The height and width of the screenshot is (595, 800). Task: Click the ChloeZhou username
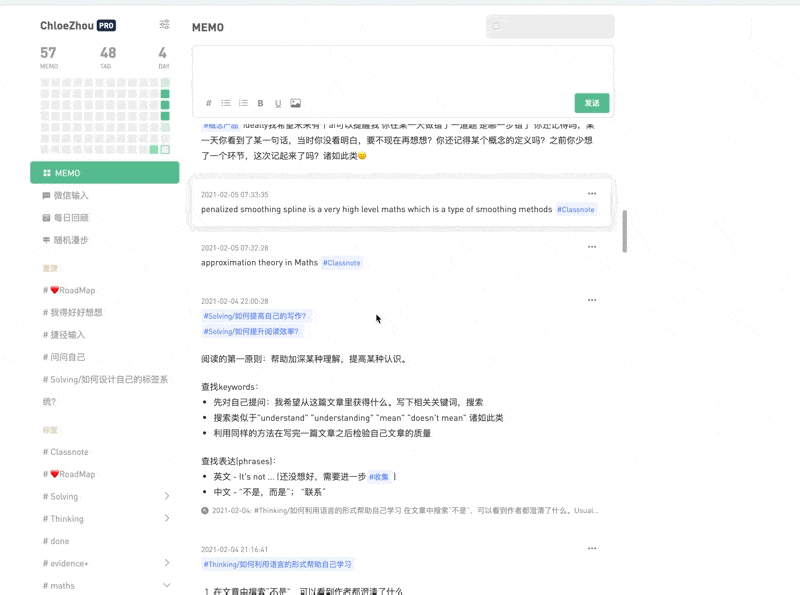[67, 26]
